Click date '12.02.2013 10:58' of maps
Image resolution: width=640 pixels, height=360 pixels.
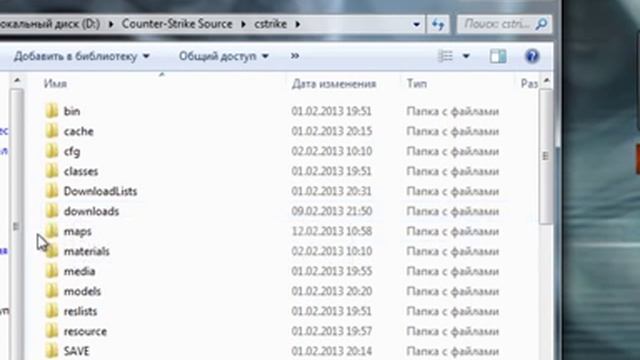point(331,231)
